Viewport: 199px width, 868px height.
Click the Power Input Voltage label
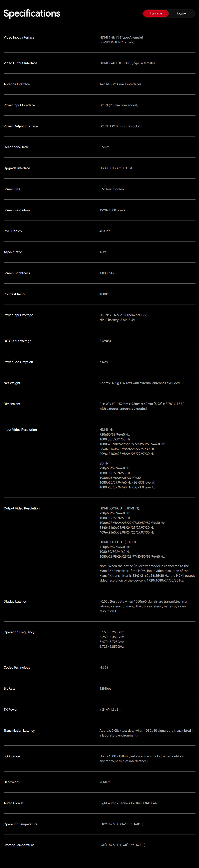(x=18, y=315)
